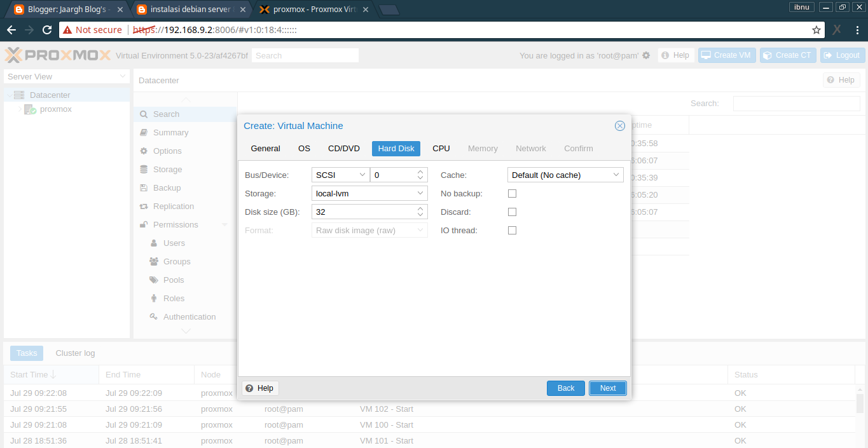The width and height of the screenshot is (868, 448).
Task: Click the Proxmox logo
Action: point(58,56)
